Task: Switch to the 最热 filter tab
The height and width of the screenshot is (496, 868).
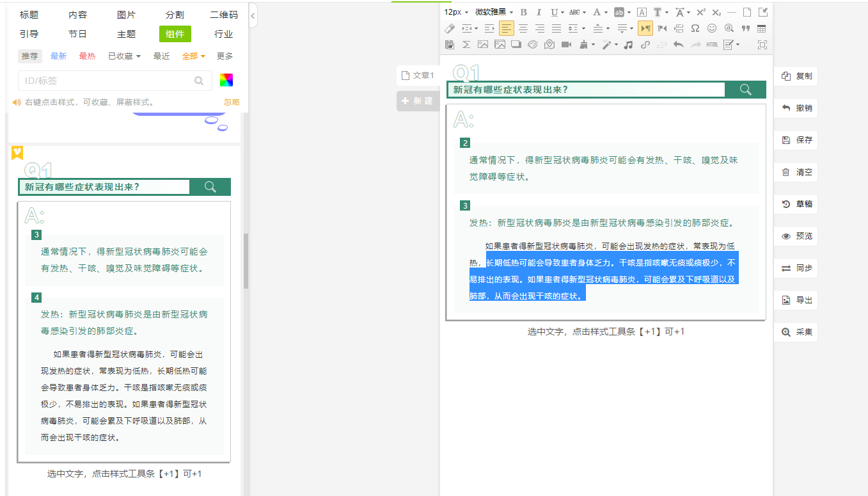Action: click(x=87, y=56)
